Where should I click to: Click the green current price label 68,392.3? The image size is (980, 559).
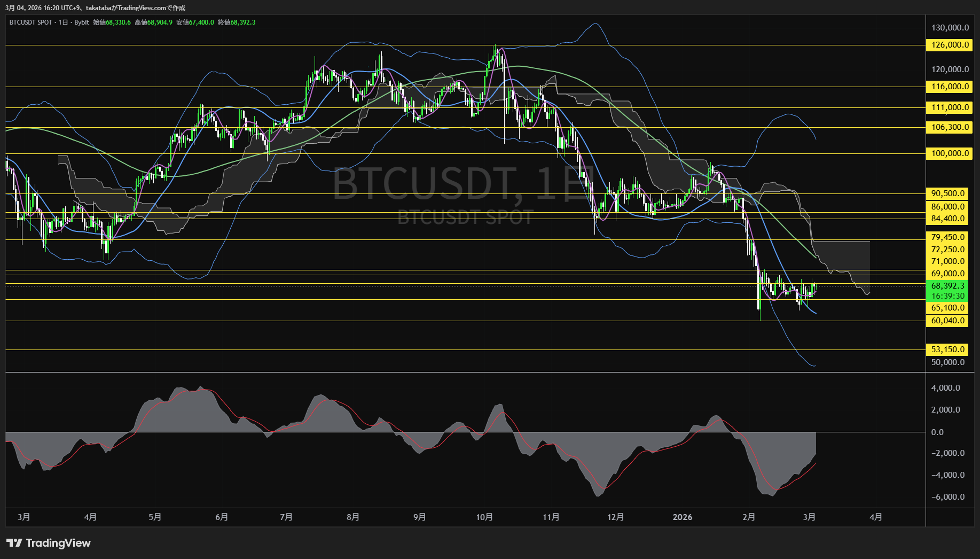[948, 286]
